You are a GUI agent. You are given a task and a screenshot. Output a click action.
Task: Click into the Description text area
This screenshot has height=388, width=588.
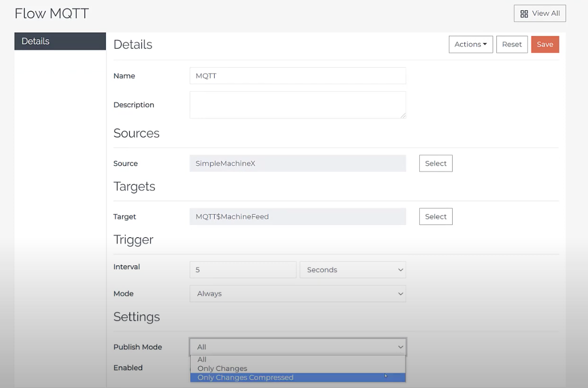pyautogui.click(x=297, y=104)
